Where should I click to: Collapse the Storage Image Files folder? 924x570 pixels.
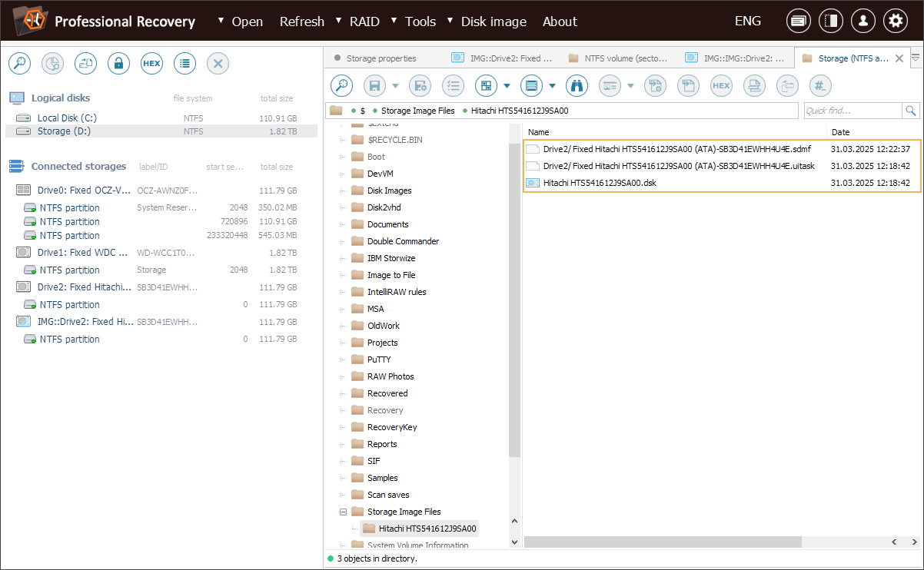coord(343,512)
